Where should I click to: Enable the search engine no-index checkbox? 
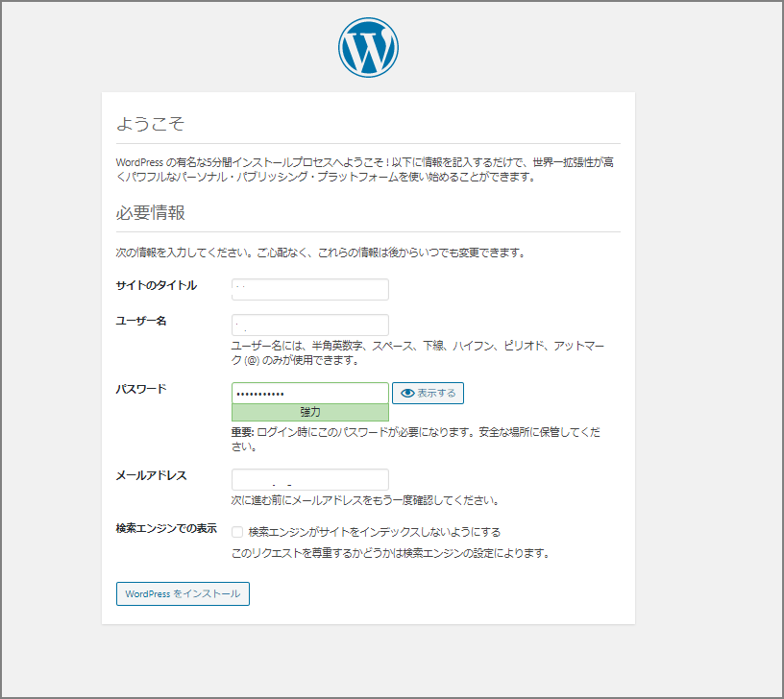point(237,532)
